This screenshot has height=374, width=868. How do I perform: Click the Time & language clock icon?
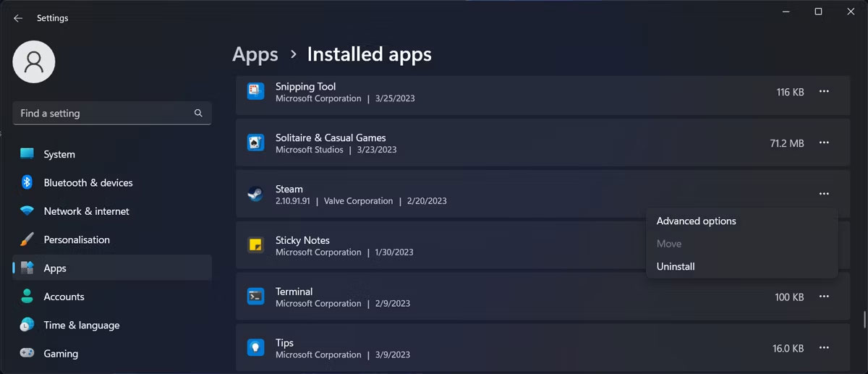(x=27, y=325)
